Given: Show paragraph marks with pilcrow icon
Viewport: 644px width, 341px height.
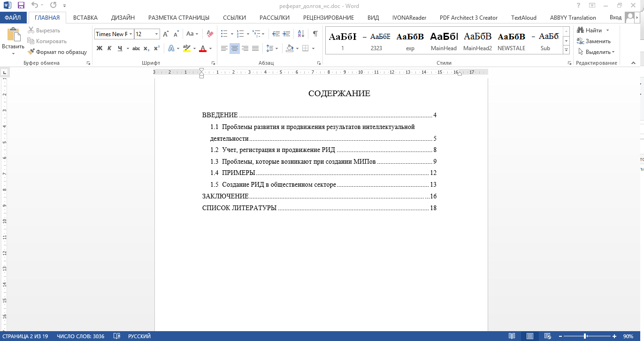Looking at the screenshot, I should 315,34.
